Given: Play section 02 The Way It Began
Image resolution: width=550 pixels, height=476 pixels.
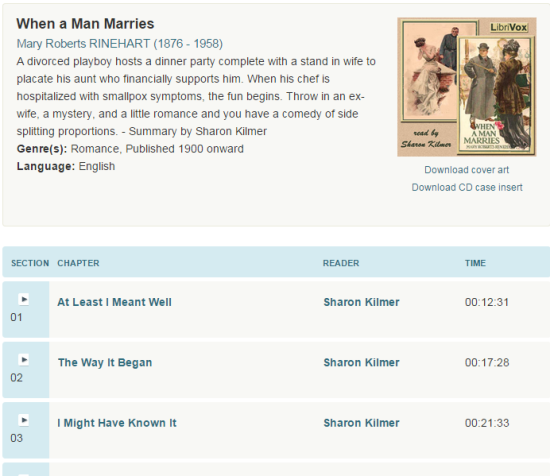Looking at the screenshot, I should point(24,360).
